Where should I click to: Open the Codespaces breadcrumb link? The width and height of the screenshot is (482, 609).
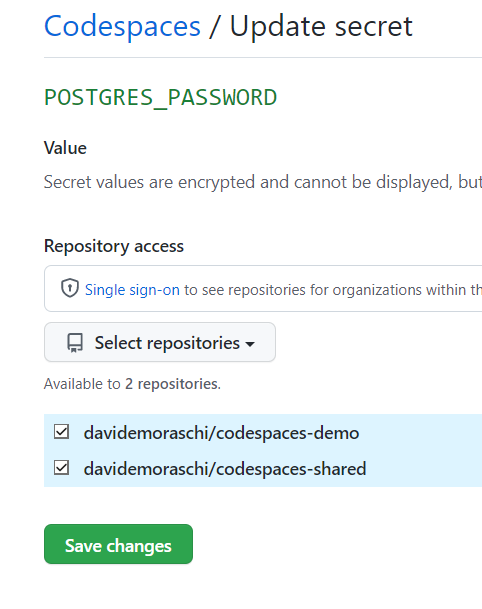pos(122,26)
